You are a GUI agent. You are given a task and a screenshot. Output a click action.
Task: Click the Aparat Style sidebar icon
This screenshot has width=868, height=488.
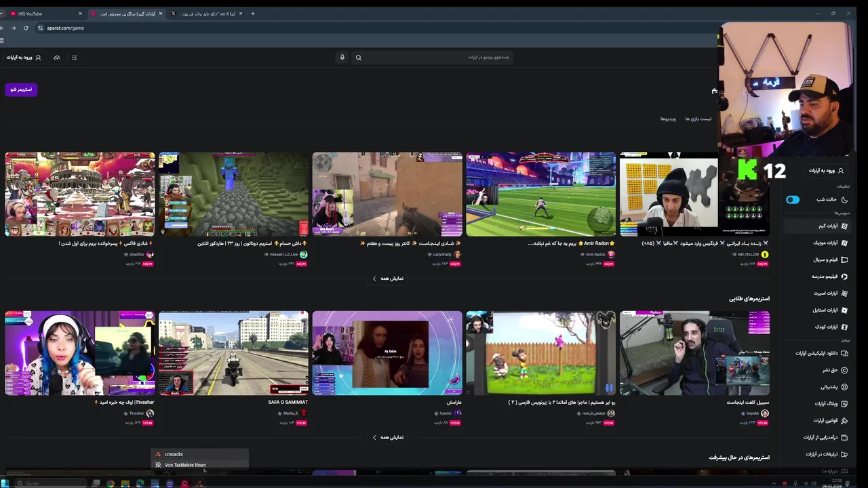[x=844, y=310]
